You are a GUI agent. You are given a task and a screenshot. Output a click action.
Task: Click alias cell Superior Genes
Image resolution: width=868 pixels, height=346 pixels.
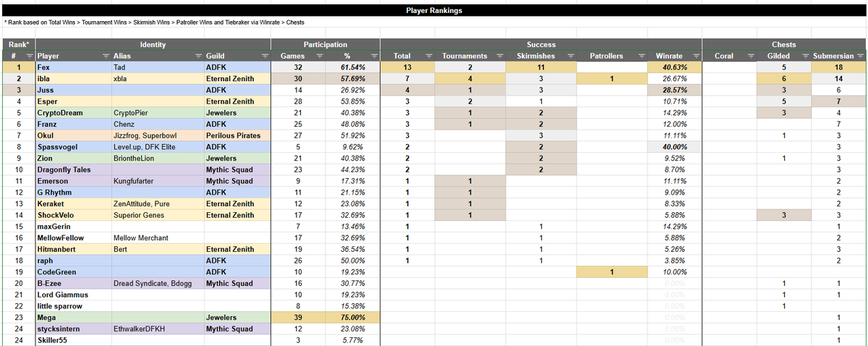click(x=158, y=215)
